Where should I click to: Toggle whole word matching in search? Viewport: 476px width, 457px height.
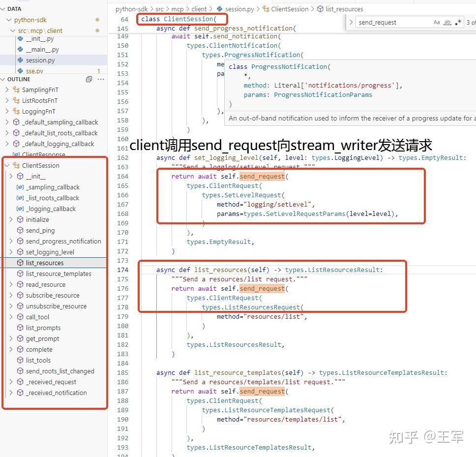click(x=448, y=22)
